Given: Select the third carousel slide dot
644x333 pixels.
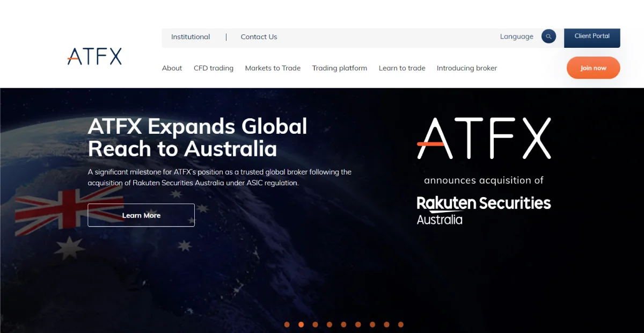Looking at the screenshot, I should coord(316,324).
